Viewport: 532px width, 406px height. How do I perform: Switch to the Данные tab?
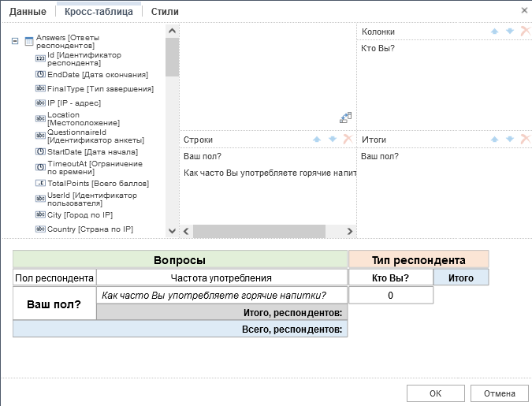28,12
